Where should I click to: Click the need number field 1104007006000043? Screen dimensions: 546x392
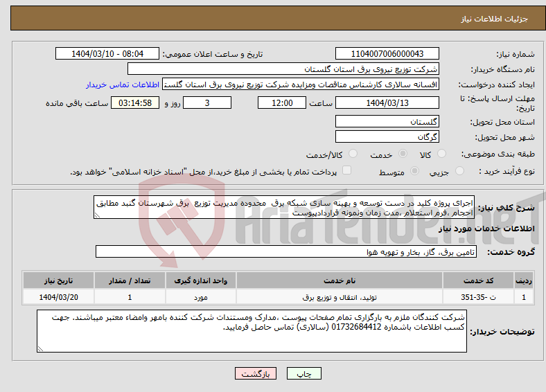pos(387,53)
